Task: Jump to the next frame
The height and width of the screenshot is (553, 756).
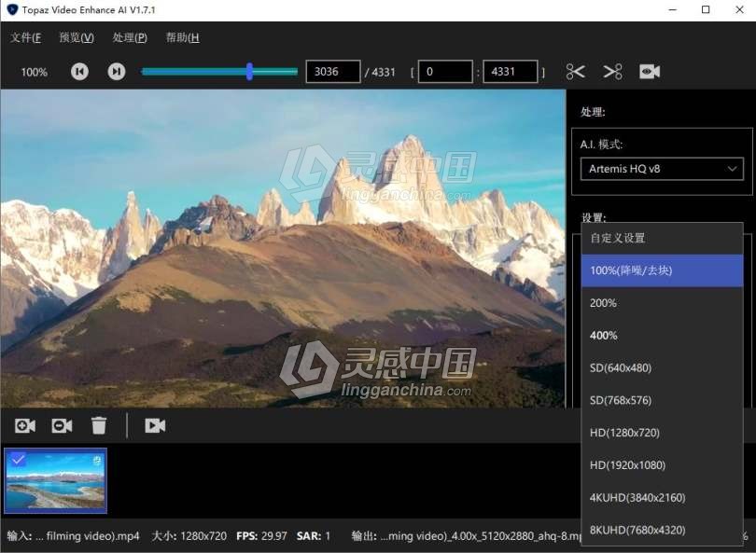Action: coord(116,72)
